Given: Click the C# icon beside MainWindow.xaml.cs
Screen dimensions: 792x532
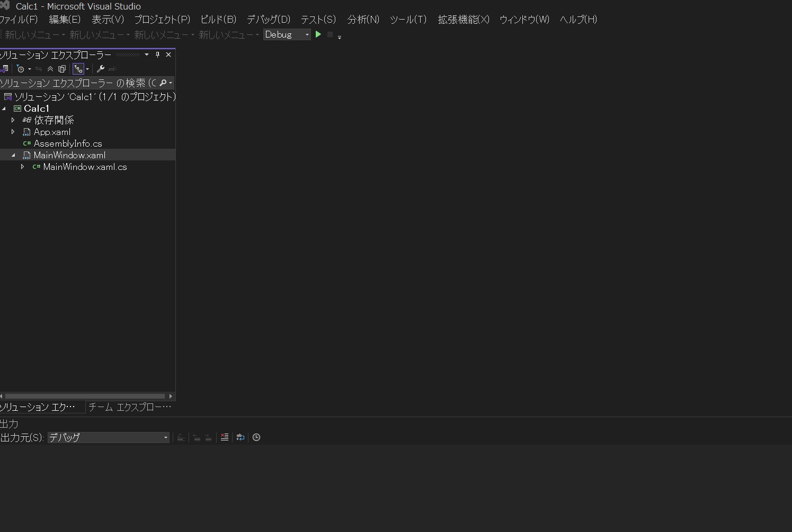Looking at the screenshot, I should pos(37,167).
